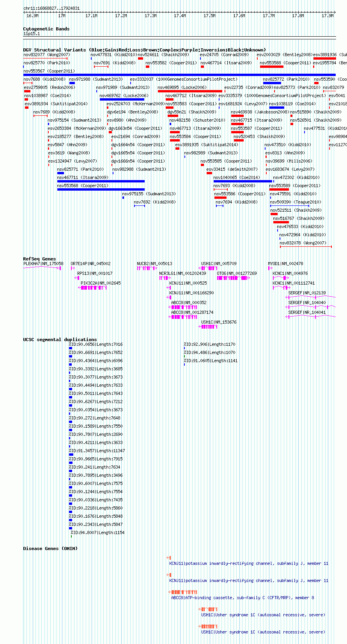
Task: Click the nsv553588 (Cooper2011) variant label
Action: click(x=286, y=63)
